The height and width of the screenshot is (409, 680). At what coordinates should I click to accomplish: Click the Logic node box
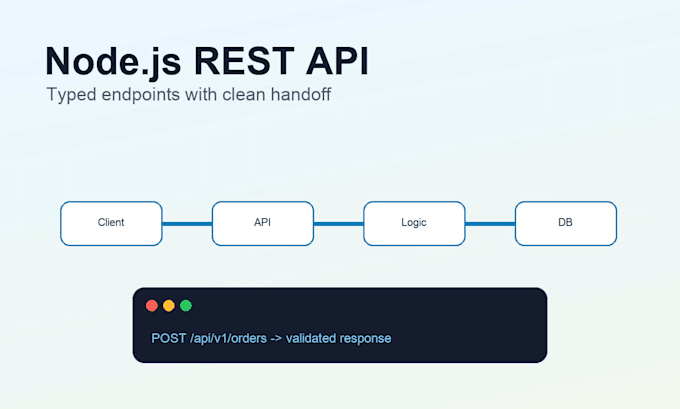(x=414, y=223)
